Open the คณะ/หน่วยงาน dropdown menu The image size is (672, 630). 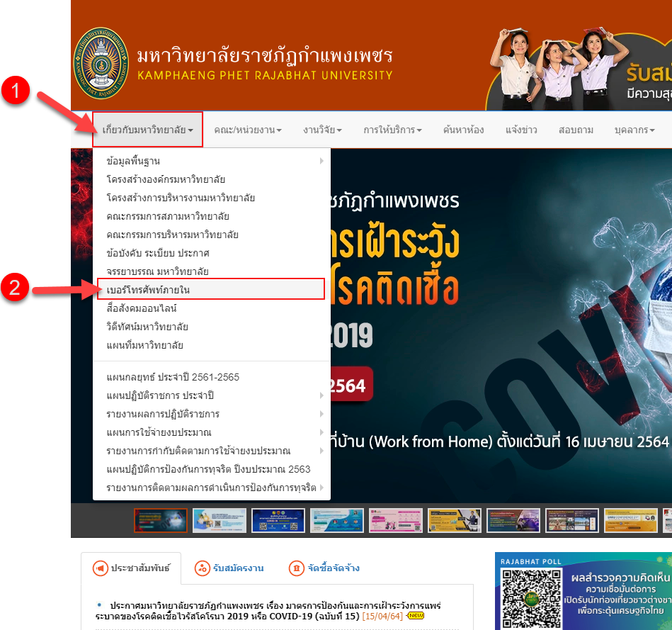coord(248,130)
